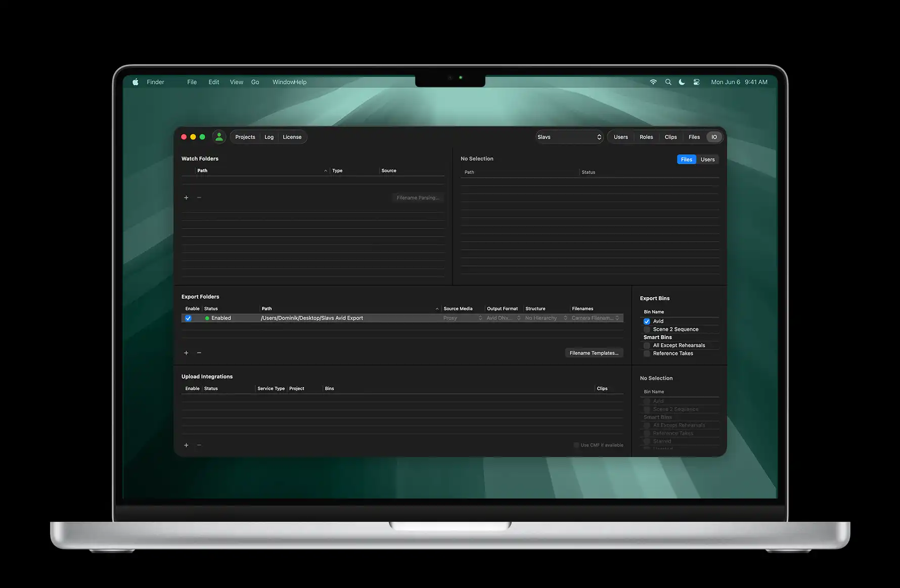Enable the Use CMF if available option

click(576, 445)
